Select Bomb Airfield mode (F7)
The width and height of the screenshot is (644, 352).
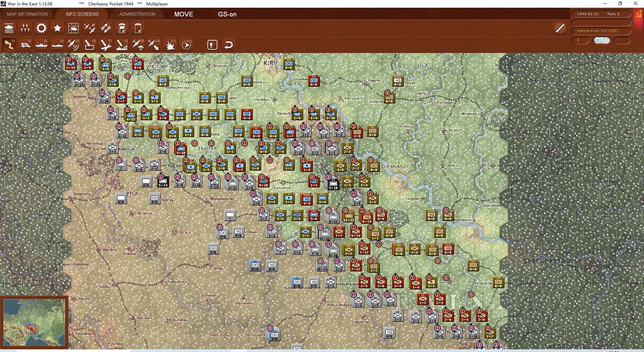point(106,45)
